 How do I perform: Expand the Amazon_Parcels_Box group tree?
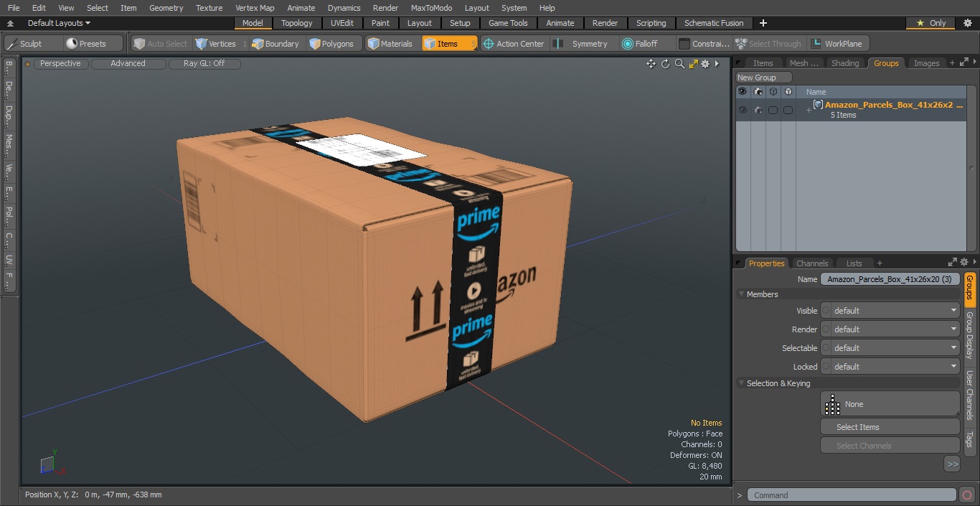click(x=809, y=110)
